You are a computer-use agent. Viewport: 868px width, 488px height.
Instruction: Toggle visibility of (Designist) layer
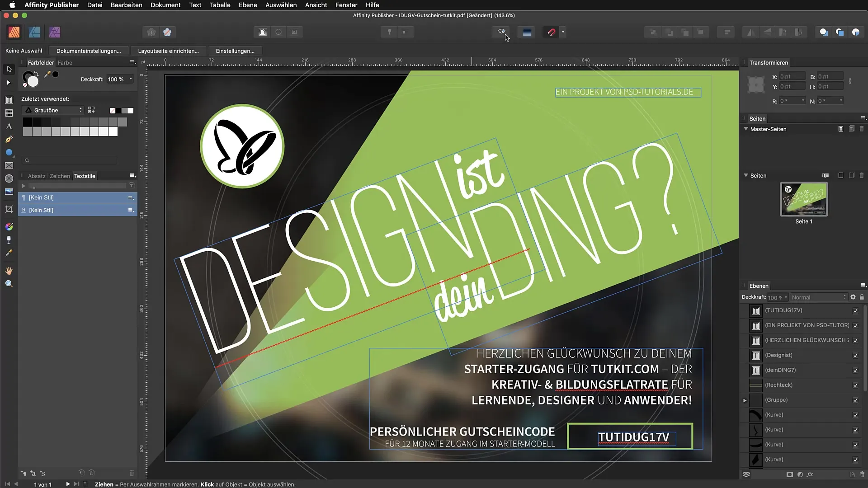(855, 356)
